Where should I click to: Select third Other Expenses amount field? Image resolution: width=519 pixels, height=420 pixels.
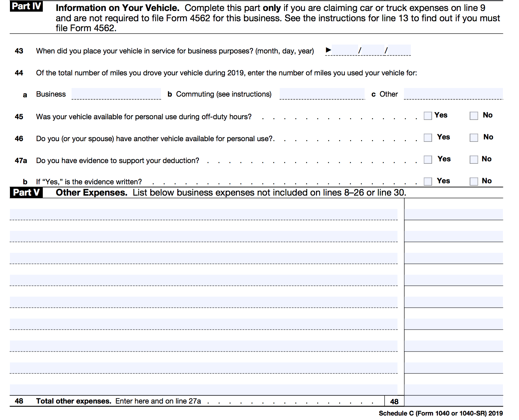pos(453,258)
